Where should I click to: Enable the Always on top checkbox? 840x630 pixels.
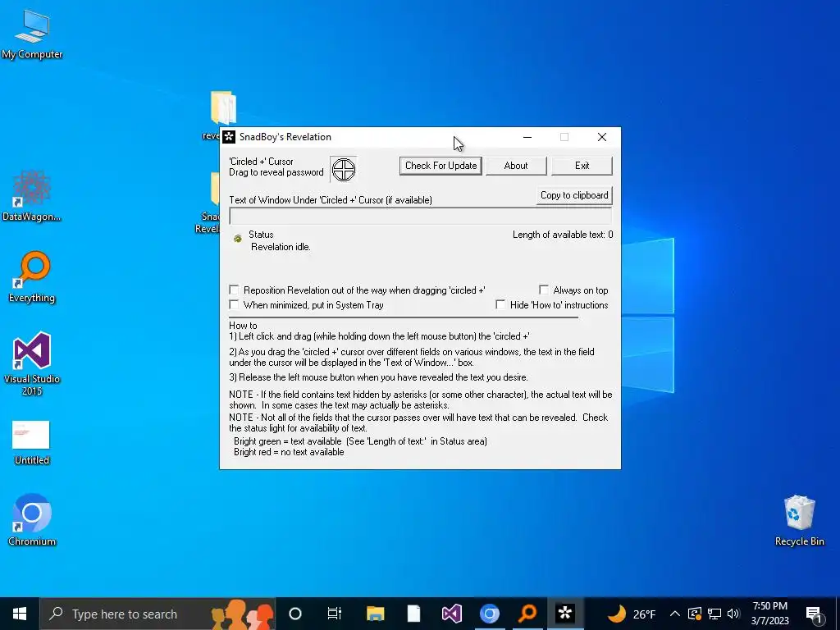coord(544,290)
